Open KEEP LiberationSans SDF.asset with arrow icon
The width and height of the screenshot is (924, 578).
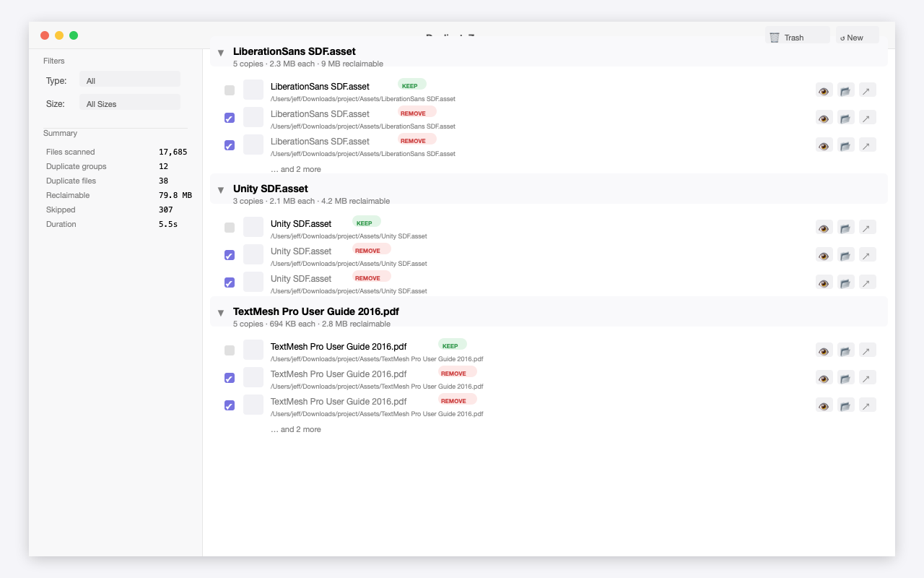click(x=868, y=90)
